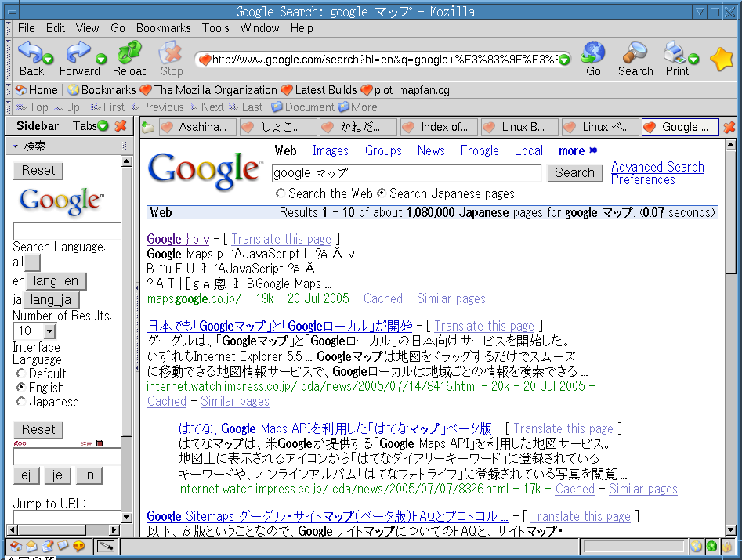Click the magnifier Search toolbar icon
This screenshot has height=560, width=742.
click(635, 52)
